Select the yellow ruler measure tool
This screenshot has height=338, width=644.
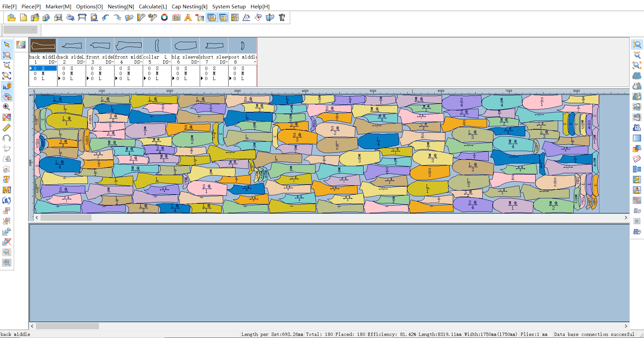pyautogui.click(x=7, y=128)
